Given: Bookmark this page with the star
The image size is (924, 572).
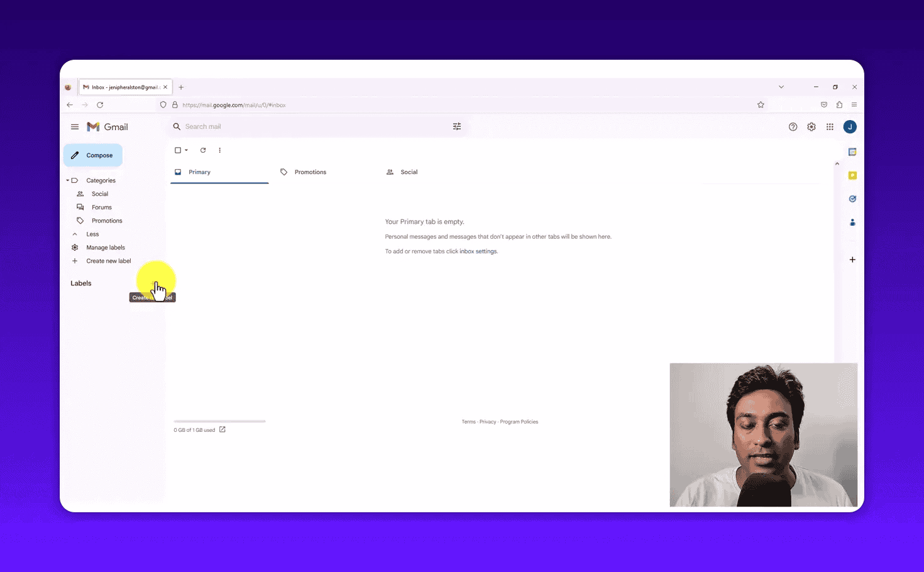Looking at the screenshot, I should click(x=761, y=105).
